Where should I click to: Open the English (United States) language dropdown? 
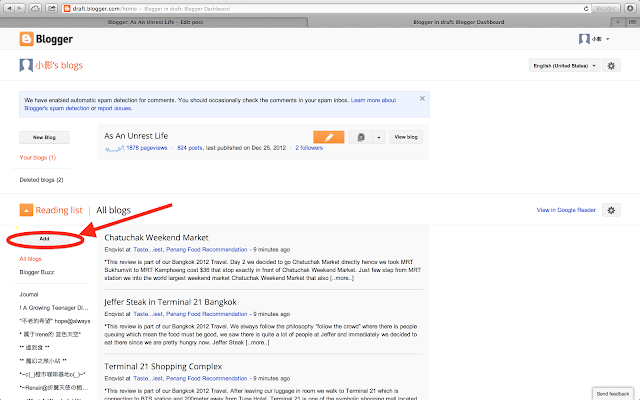point(564,65)
